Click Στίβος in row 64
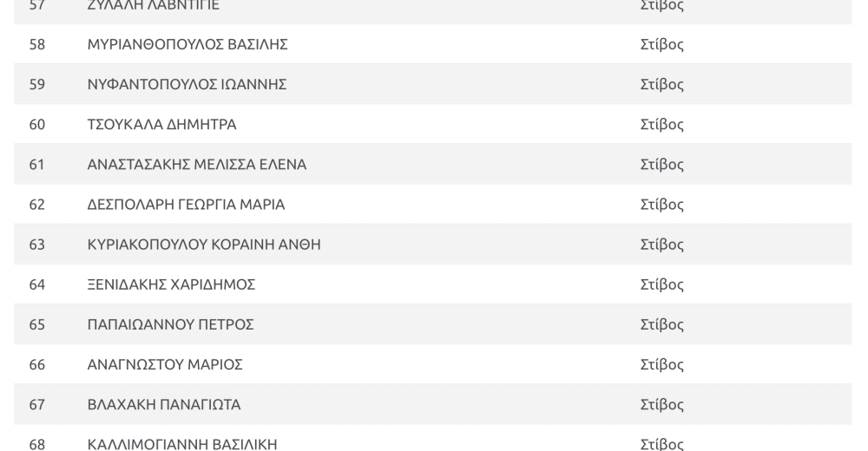 coord(662,285)
